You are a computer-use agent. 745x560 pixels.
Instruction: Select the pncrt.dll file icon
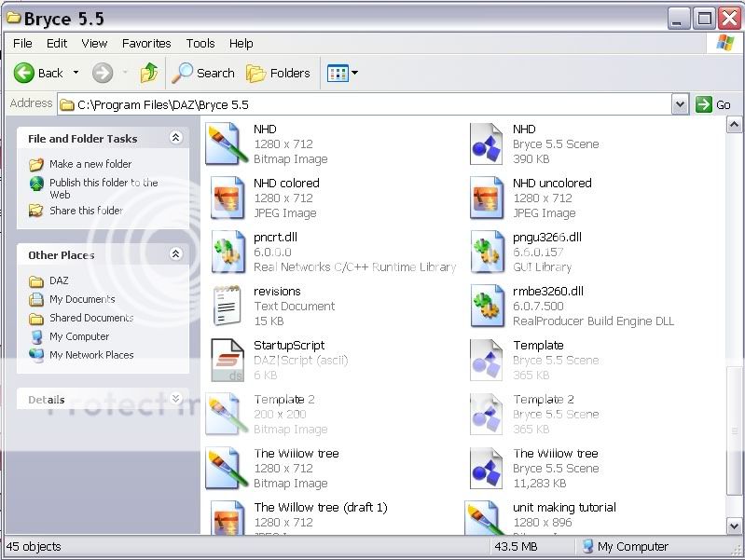tap(228, 252)
